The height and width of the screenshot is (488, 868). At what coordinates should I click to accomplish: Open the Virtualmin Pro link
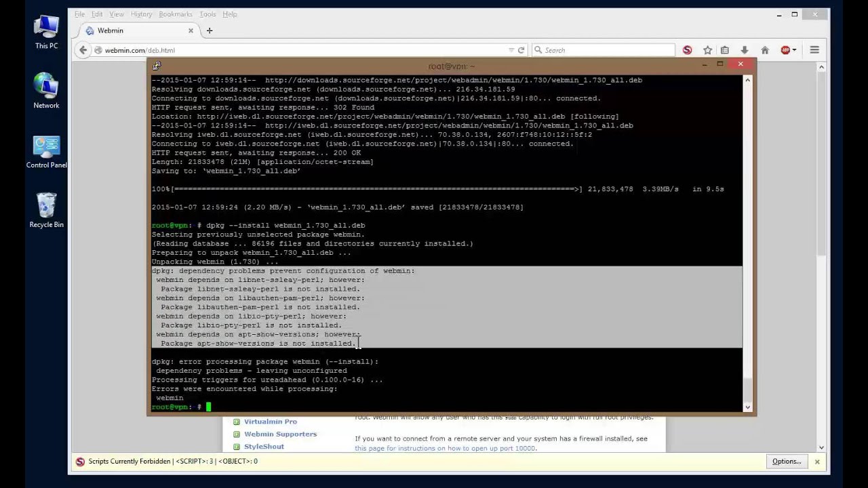pyautogui.click(x=271, y=422)
